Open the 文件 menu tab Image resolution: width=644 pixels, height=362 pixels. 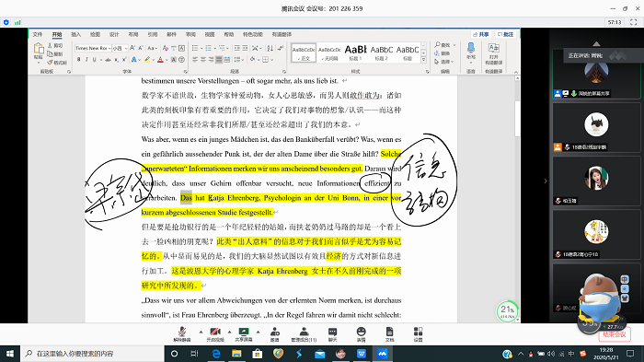click(38, 35)
